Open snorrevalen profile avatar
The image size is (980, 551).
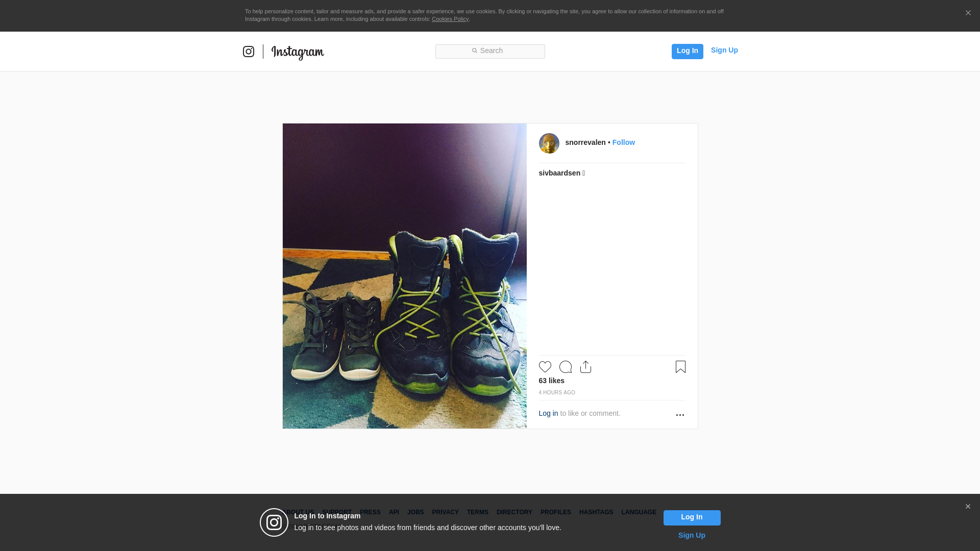click(549, 143)
